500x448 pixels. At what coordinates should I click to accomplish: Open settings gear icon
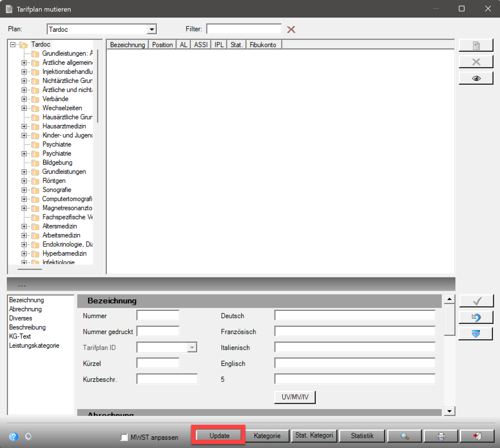click(28, 436)
